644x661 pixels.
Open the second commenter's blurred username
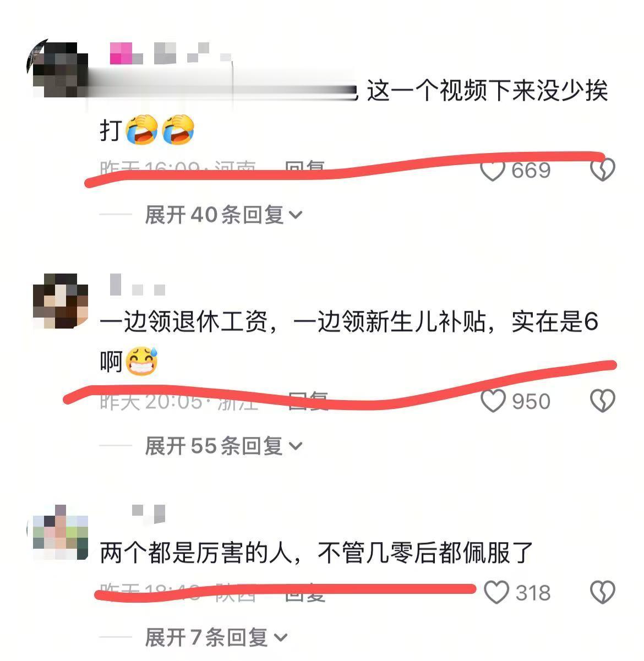click(138, 285)
